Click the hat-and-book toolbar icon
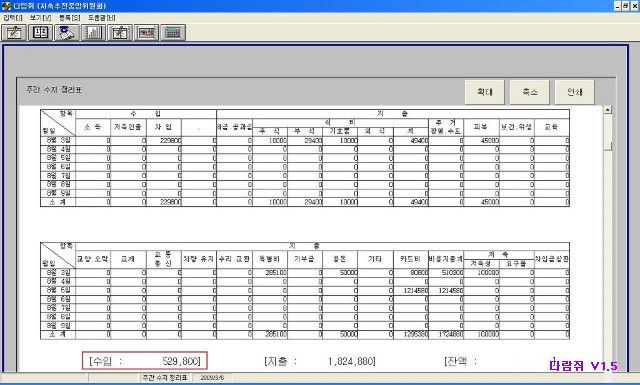Image resolution: width=640 pixels, height=385 pixels. (x=67, y=33)
